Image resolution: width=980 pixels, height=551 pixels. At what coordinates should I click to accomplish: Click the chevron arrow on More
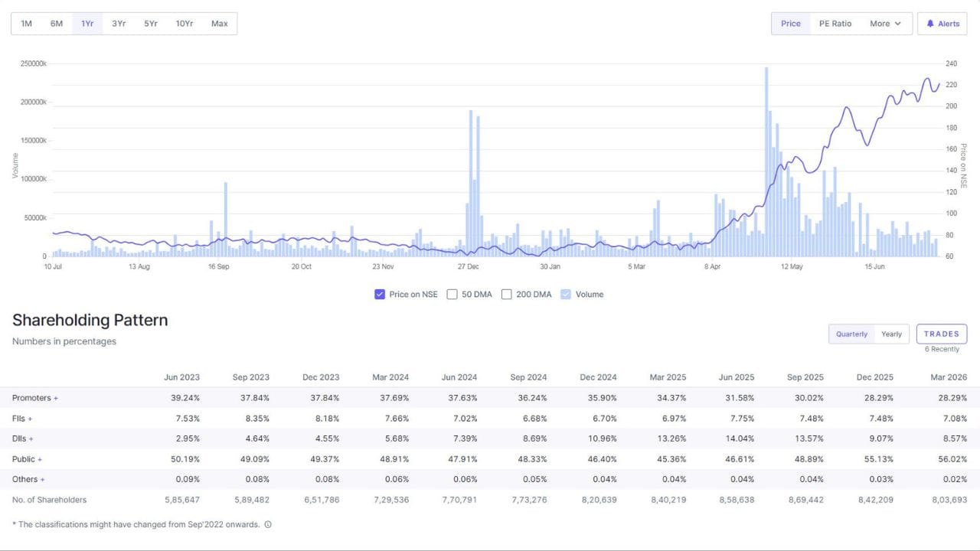point(898,24)
